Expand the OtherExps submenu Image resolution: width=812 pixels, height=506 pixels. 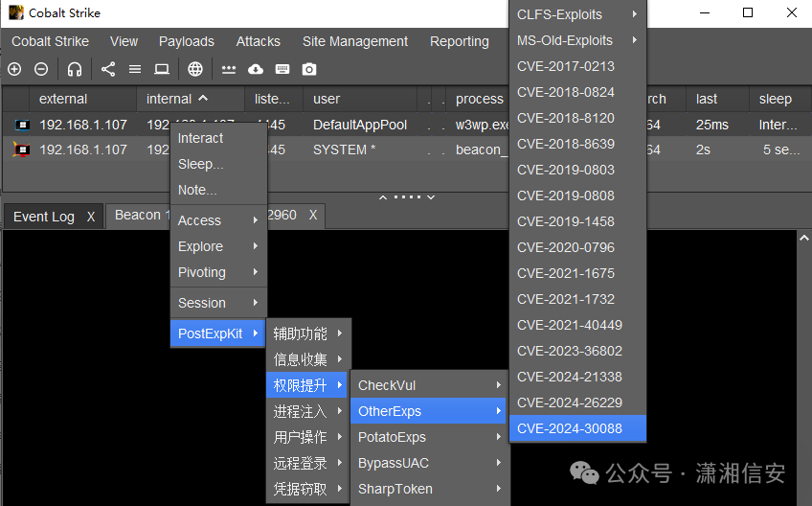click(x=428, y=411)
